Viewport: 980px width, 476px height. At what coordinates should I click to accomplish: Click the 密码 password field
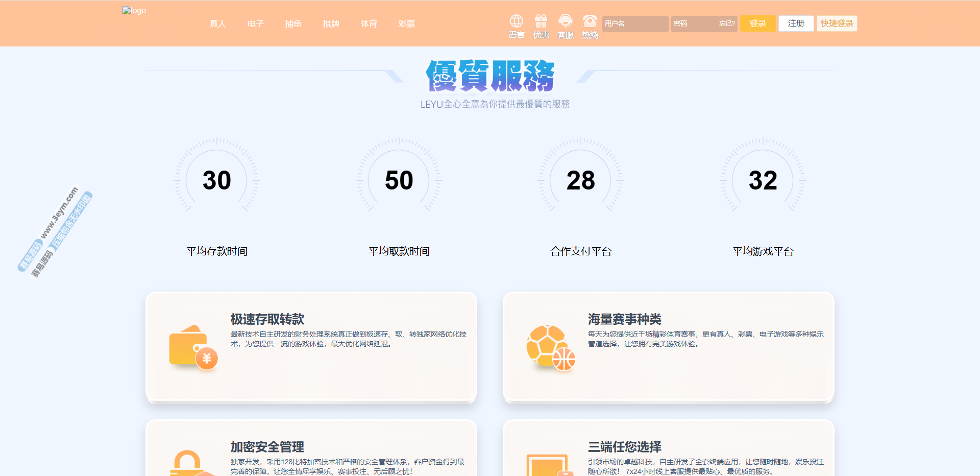[693, 23]
